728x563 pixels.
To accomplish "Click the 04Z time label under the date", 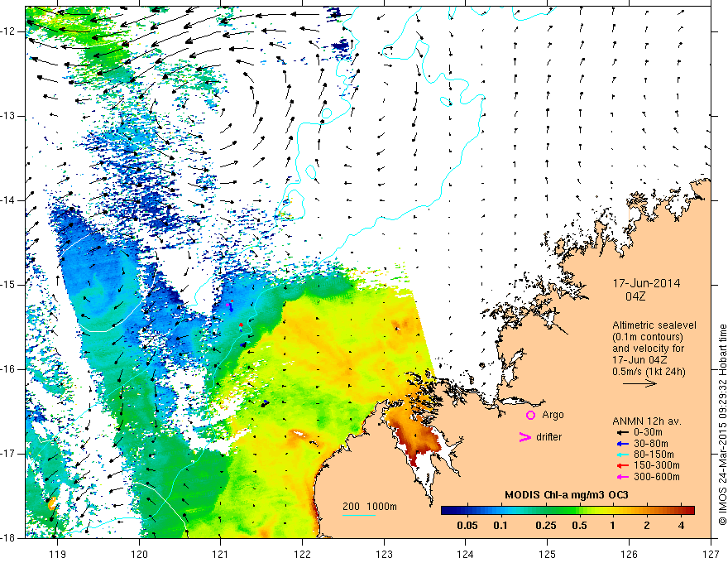I will 635,296.
